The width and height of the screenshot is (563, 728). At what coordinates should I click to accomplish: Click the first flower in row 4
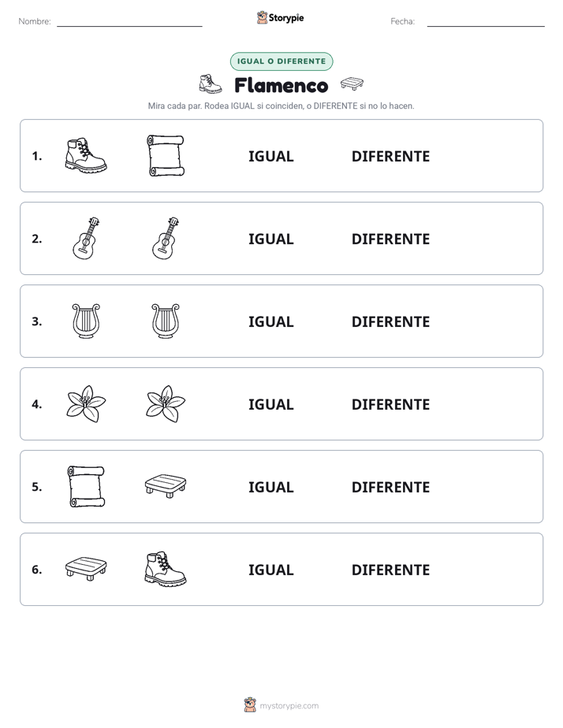coord(86,403)
